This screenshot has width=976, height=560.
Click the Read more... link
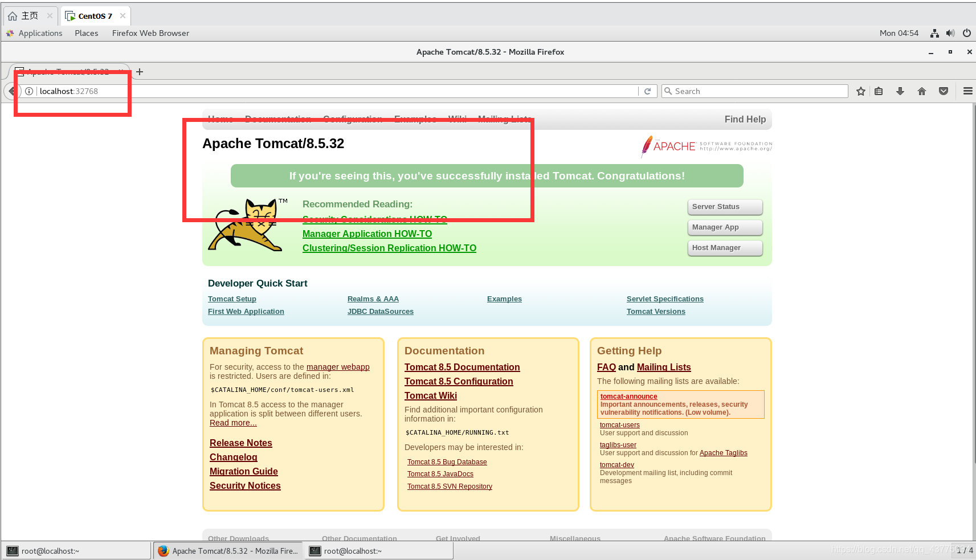[233, 423]
